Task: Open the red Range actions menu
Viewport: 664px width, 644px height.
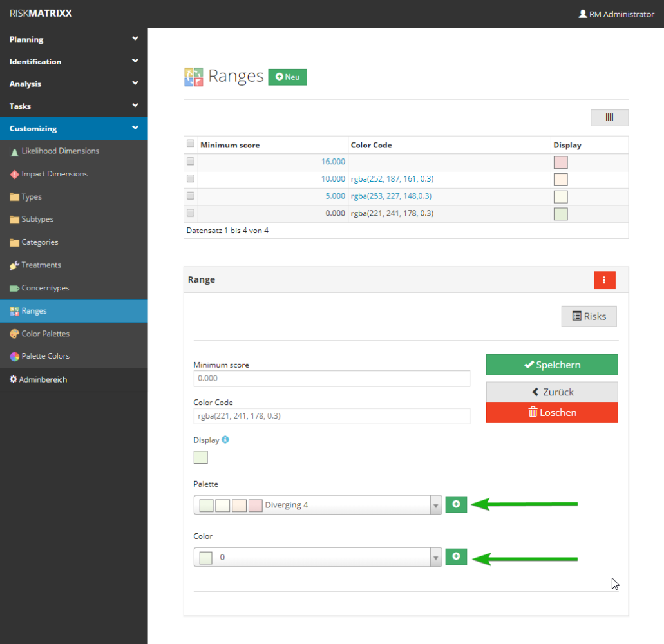Action: pos(604,280)
